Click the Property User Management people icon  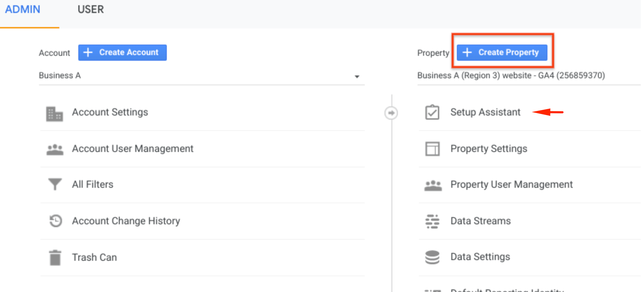(433, 185)
